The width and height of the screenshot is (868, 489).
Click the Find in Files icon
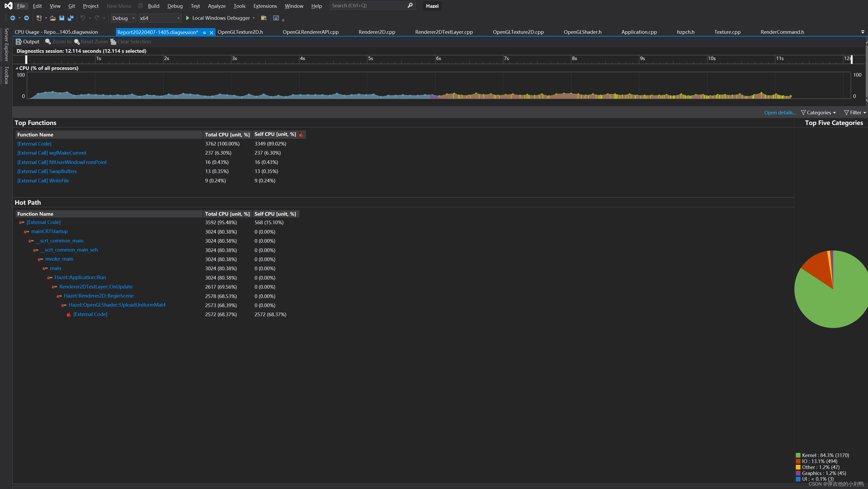[264, 18]
